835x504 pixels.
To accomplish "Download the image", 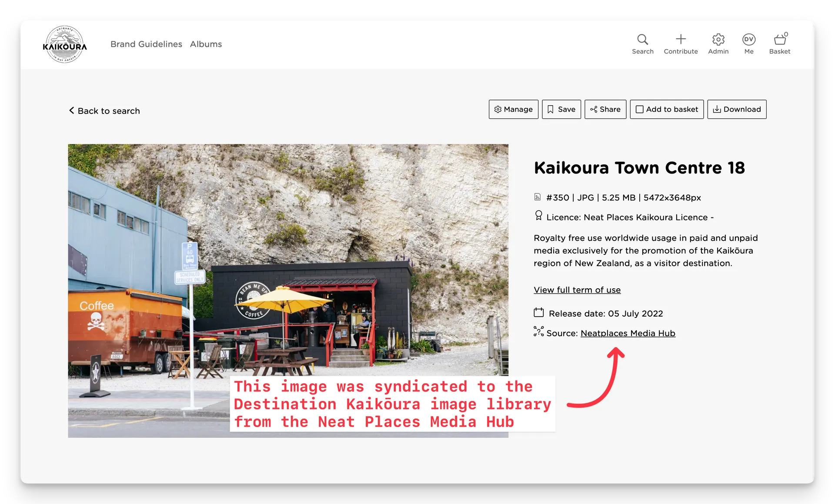I will [737, 109].
